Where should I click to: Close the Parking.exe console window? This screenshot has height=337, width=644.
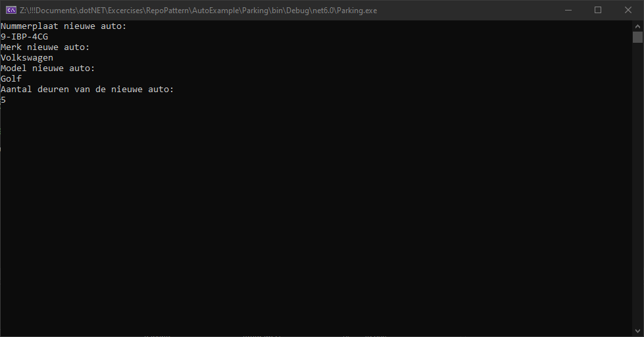point(628,10)
